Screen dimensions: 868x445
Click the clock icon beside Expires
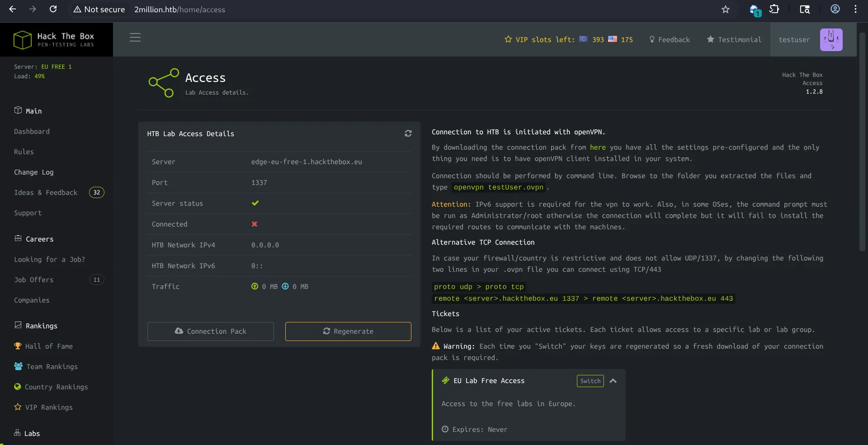[445, 429]
